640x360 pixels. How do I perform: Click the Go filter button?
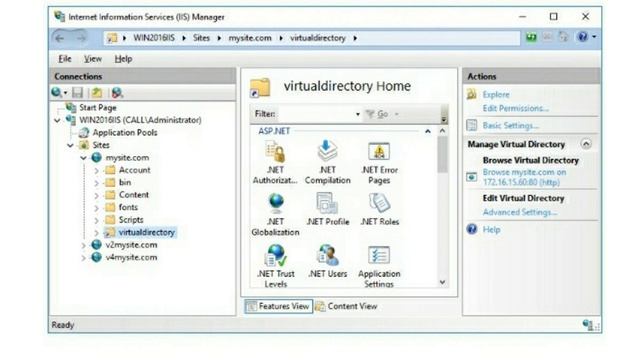tap(378, 114)
